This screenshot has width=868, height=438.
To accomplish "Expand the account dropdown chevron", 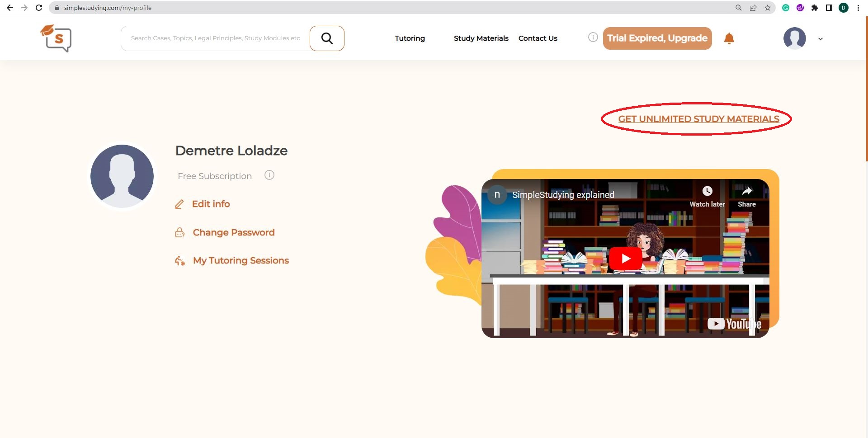I will pyautogui.click(x=821, y=39).
